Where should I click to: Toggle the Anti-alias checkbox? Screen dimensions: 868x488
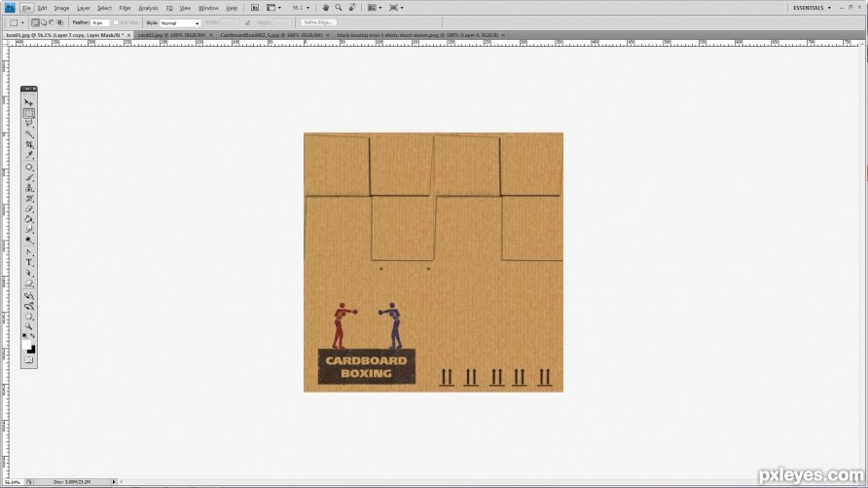click(116, 22)
